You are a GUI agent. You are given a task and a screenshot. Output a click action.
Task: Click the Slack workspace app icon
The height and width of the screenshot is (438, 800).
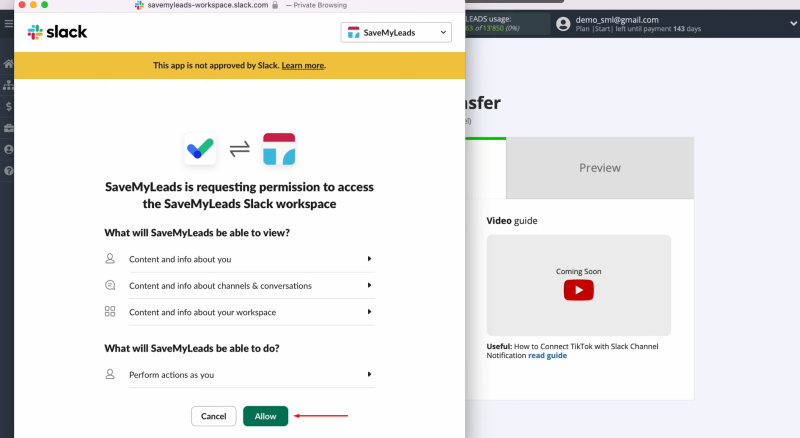279,149
